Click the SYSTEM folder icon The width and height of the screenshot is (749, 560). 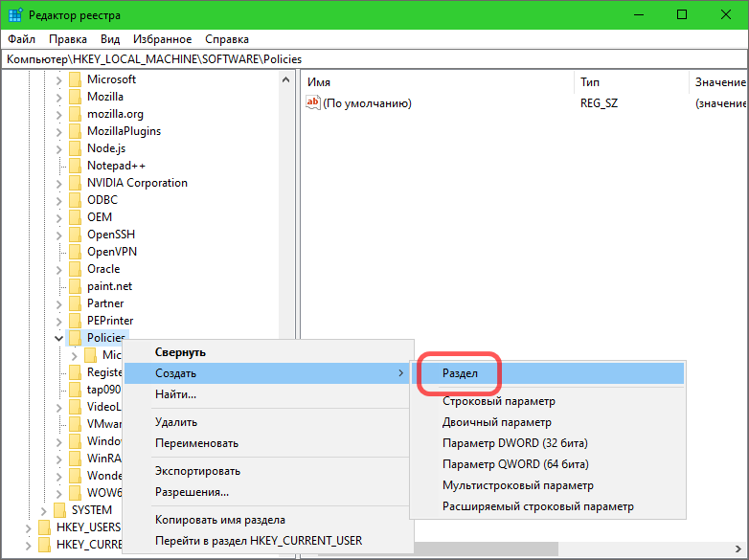pyautogui.click(x=59, y=510)
